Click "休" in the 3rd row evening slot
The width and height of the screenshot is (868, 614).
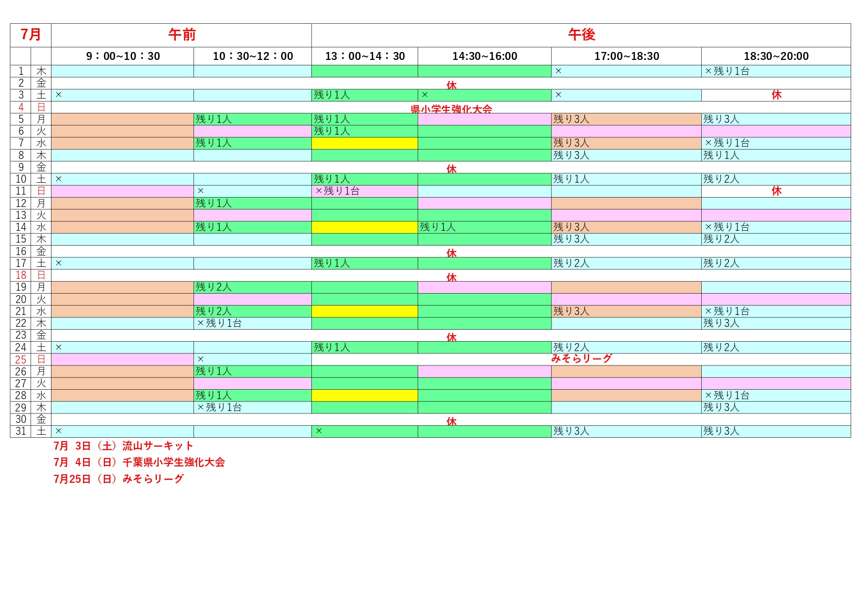[x=776, y=95]
